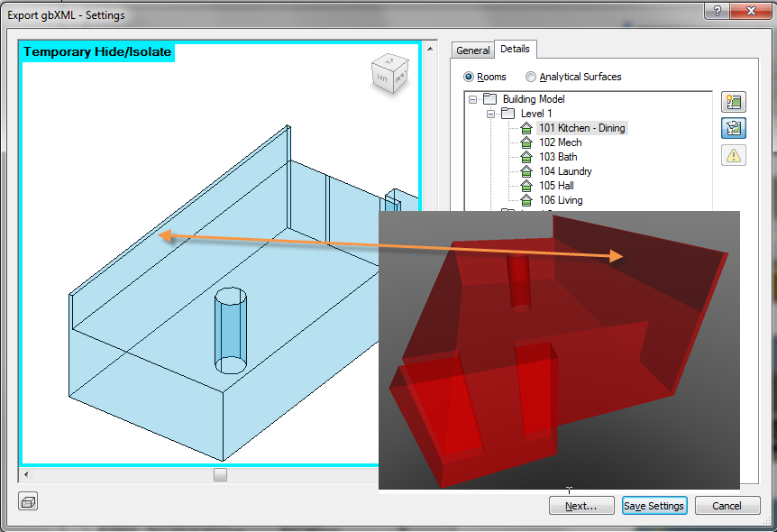Click the Building Model folder icon

coord(489,99)
